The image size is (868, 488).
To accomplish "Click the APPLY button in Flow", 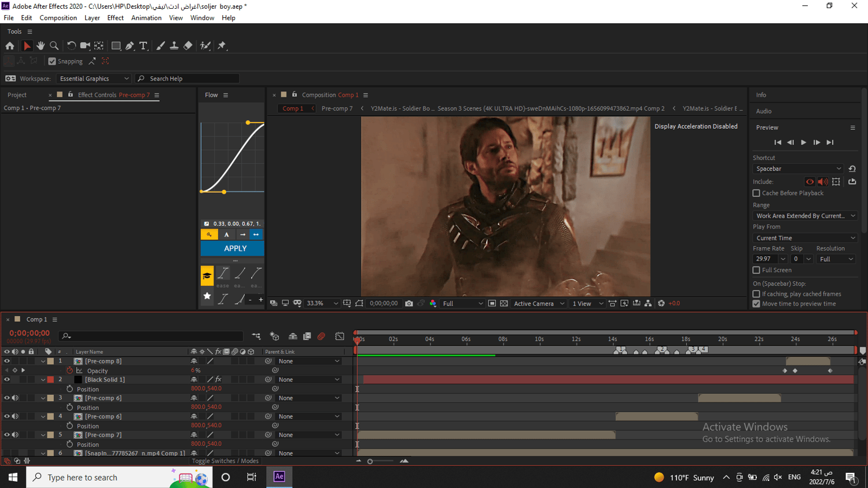I will (x=233, y=248).
